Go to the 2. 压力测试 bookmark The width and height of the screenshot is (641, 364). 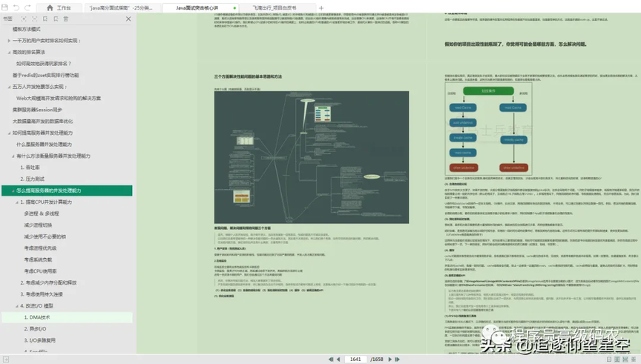33,179
